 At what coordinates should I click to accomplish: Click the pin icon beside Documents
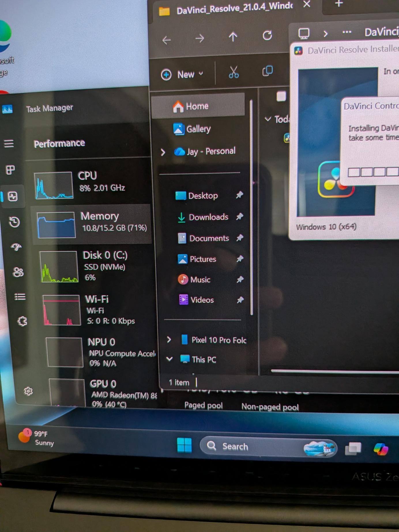240,238
